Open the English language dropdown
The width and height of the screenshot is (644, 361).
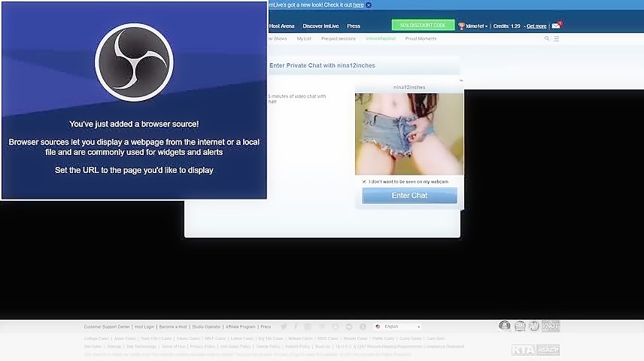397,326
